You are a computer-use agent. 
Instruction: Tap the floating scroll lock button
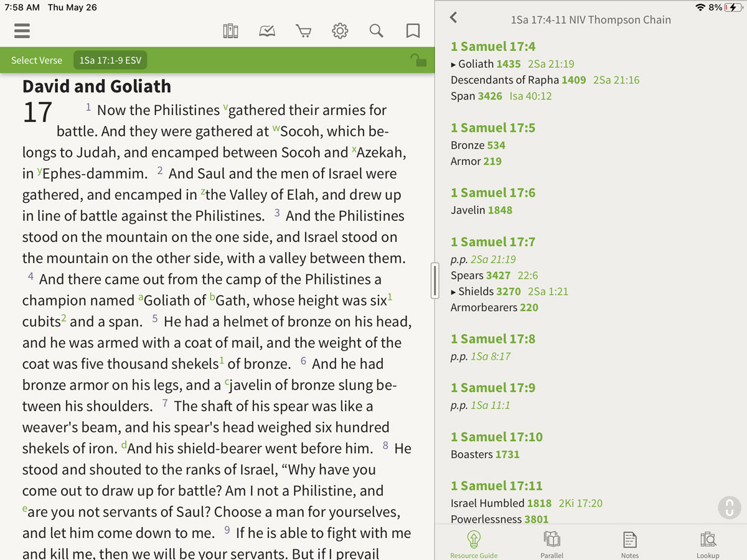(x=729, y=507)
